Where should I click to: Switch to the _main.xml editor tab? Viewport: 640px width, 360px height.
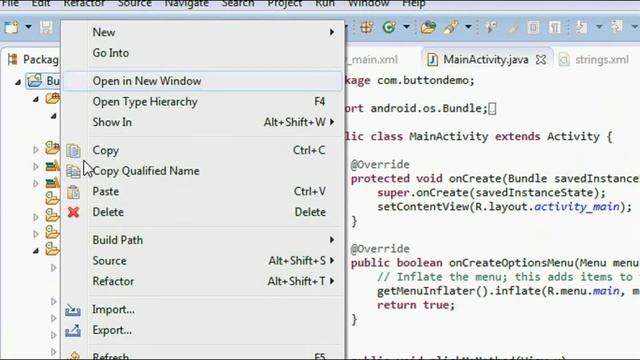coord(372,60)
